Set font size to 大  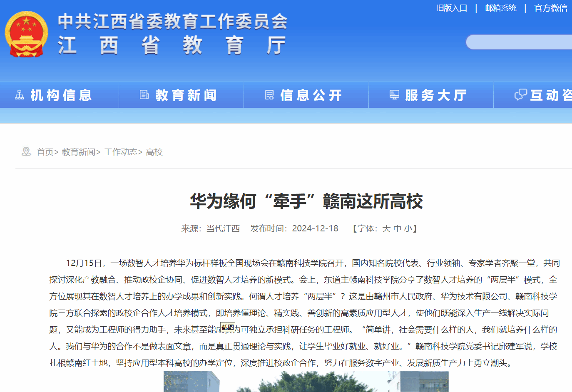[x=386, y=228]
